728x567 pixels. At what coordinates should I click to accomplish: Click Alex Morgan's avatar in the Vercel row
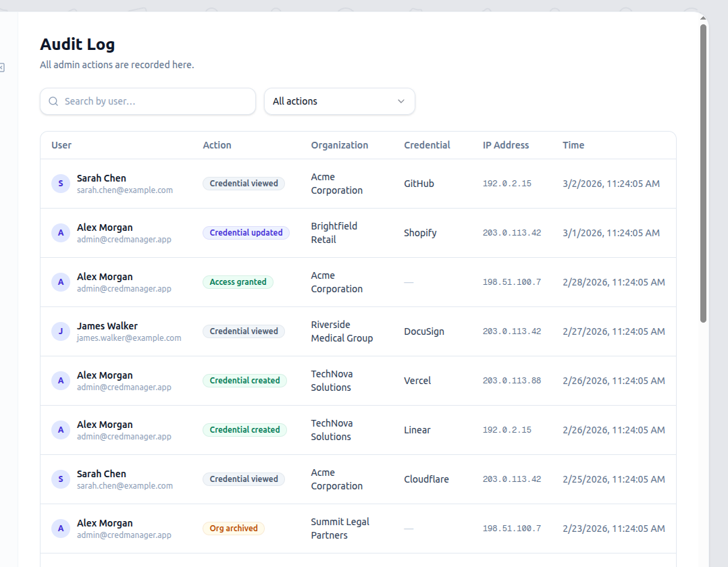[61, 381]
